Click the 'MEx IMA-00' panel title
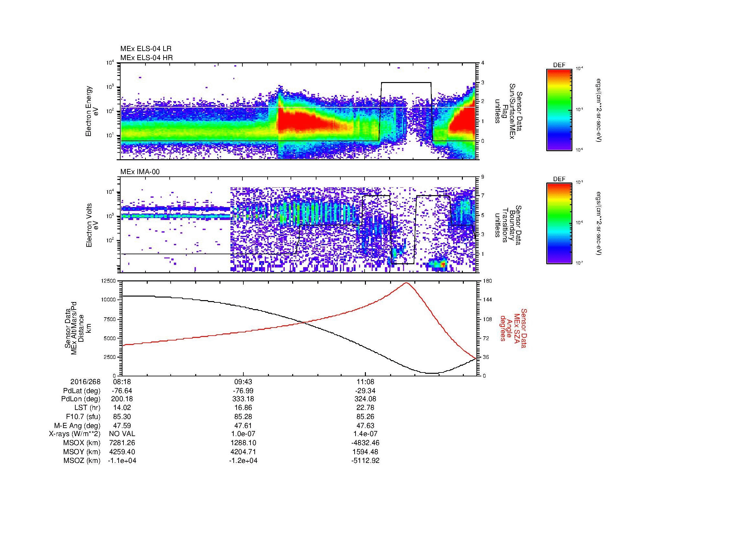 coord(140,172)
